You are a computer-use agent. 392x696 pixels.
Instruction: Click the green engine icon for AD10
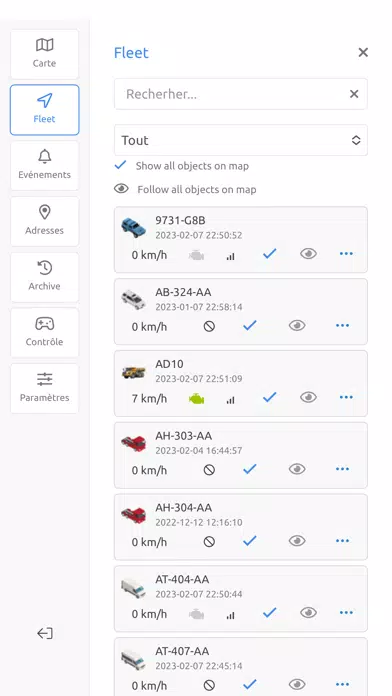click(196, 399)
